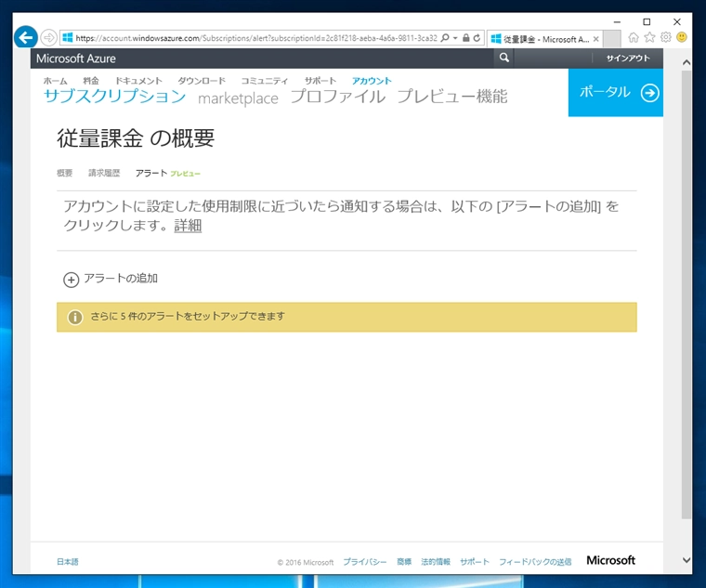Image resolution: width=706 pixels, height=588 pixels.
Task: Expand the address bar dropdown arrow
Action: tap(455, 38)
